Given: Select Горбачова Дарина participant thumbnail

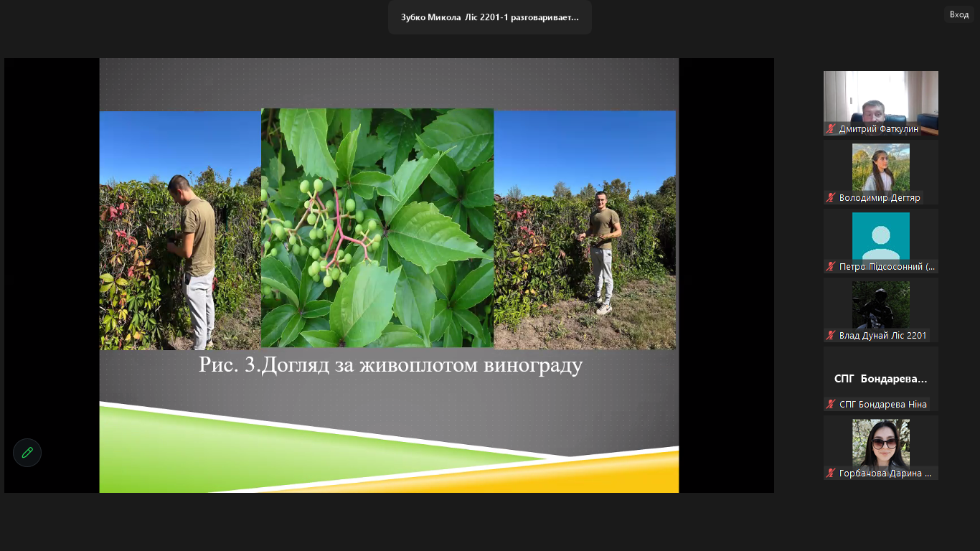Looking at the screenshot, I should coord(881,448).
